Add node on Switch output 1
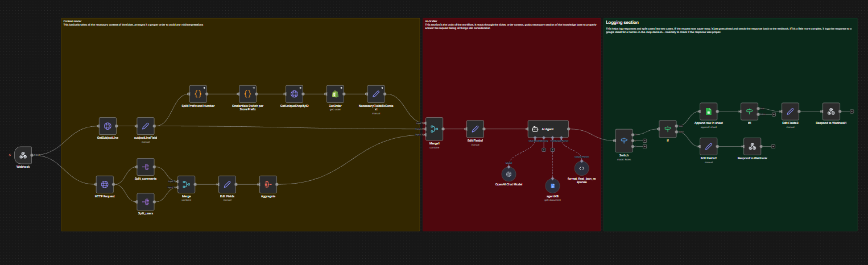The width and height of the screenshot is (868, 265). click(644, 139)
